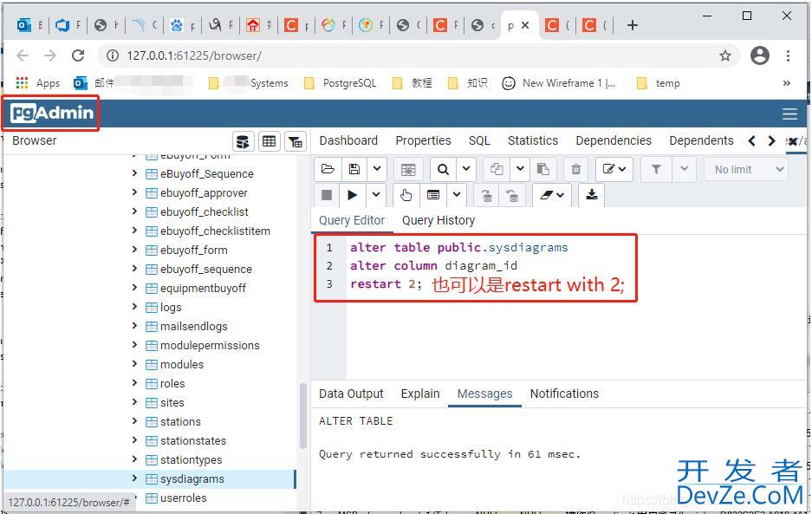Open the Edit pencil dropdown
812x514 pixels.
tap(614, 169)
